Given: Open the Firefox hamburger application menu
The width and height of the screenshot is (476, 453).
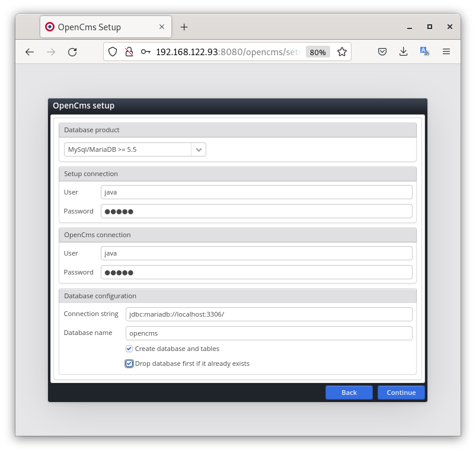Looking at the screenshot, I should pyautogui.click(x=446, y=52).
